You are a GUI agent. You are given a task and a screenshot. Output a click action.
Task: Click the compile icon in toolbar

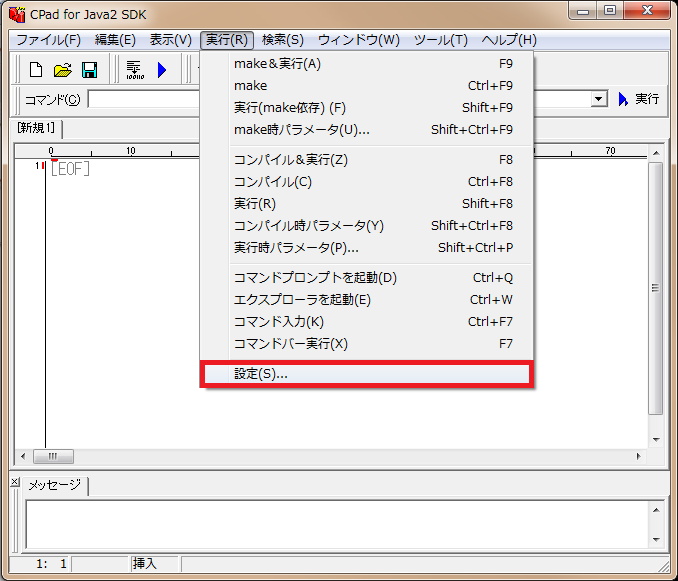pyautogui.click(x=135, y=70)
